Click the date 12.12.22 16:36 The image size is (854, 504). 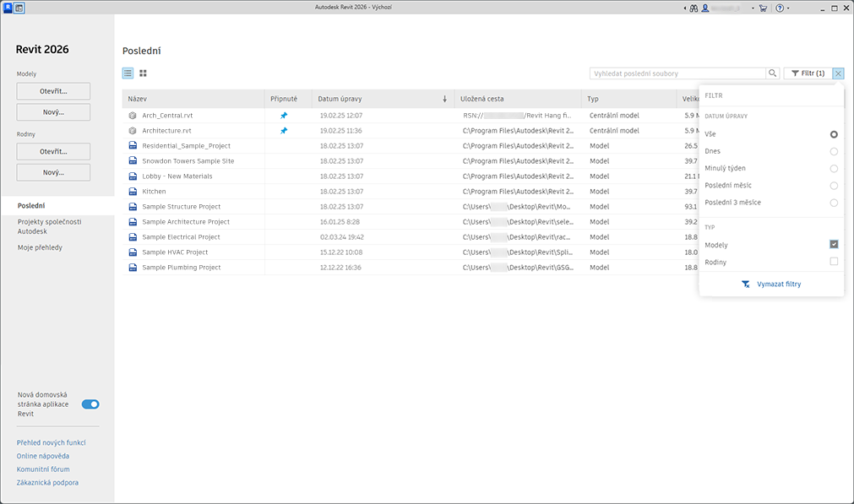click(340, 268)
